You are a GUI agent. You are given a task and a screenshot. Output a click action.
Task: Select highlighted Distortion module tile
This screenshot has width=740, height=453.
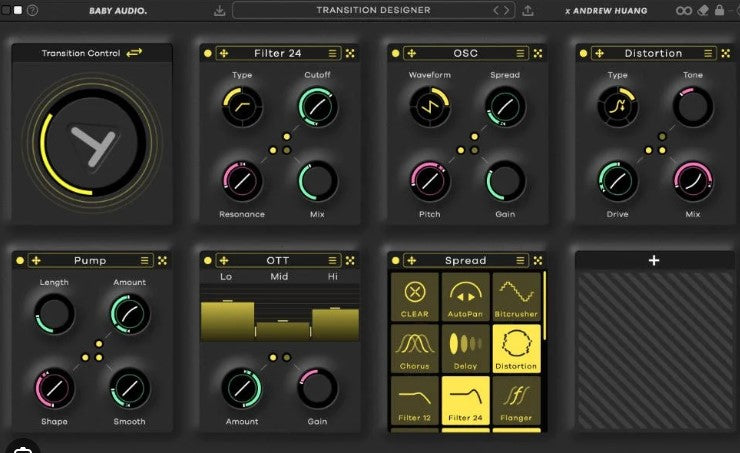click(x=516, y=349)
